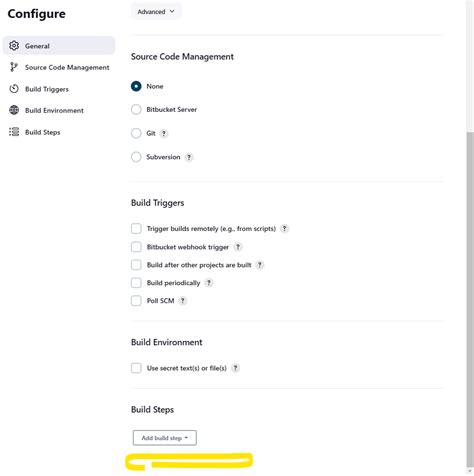Jump to Build Environment in sidebar
The width and height of the screenshot is (474, 476).
tap(54, 110)
